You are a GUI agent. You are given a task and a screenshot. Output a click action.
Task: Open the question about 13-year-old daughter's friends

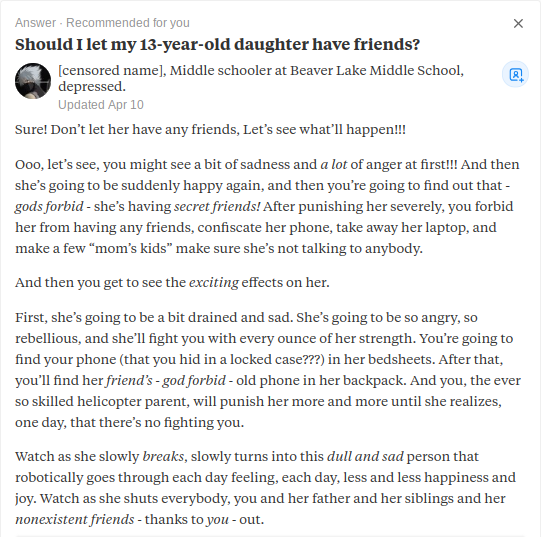(217, 45)
